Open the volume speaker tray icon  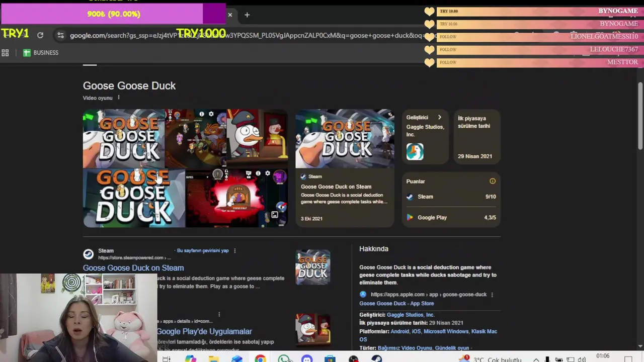click(582, 359)
